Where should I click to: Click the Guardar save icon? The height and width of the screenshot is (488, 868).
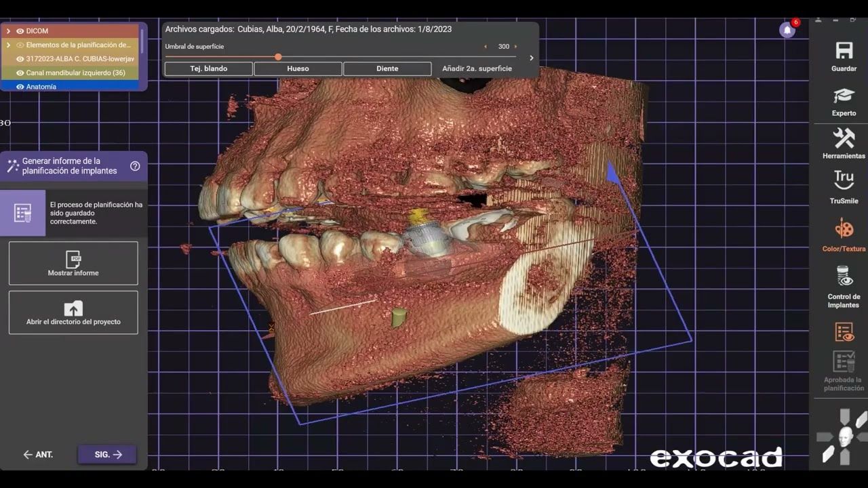coord(844,52)
